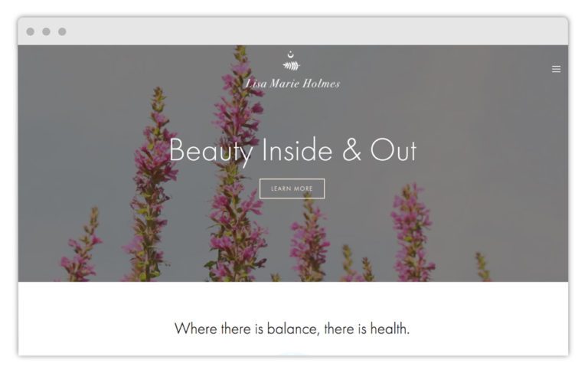Screen dimensions: 588x370
Task: Click the ampersand in the hero headline
Action: tap(351, 150)
